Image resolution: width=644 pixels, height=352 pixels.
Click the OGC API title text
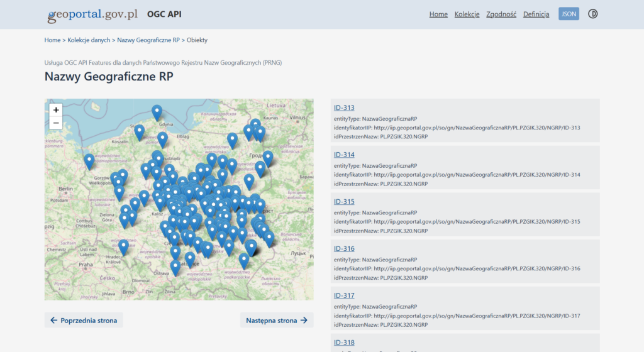click(164, 14)
